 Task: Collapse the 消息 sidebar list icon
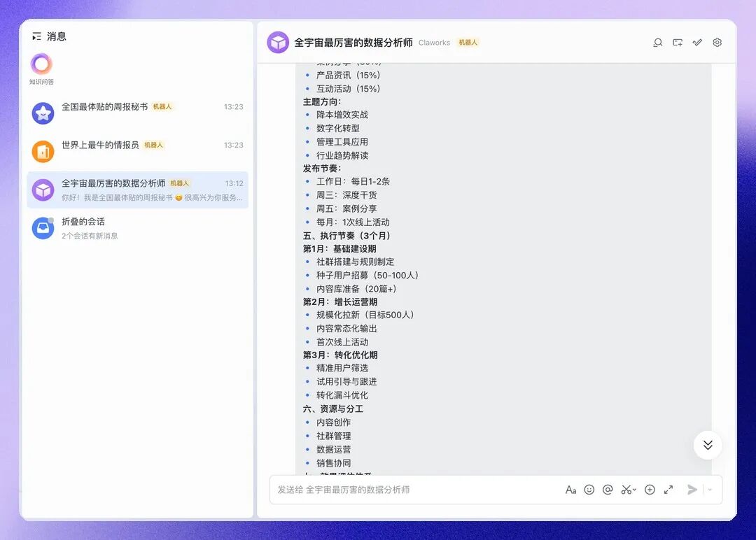tap(36, 36)
